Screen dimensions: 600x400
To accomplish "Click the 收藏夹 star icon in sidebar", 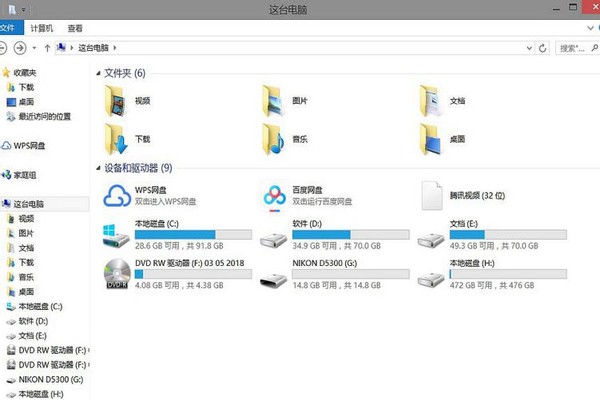I will tap(6, 72).
